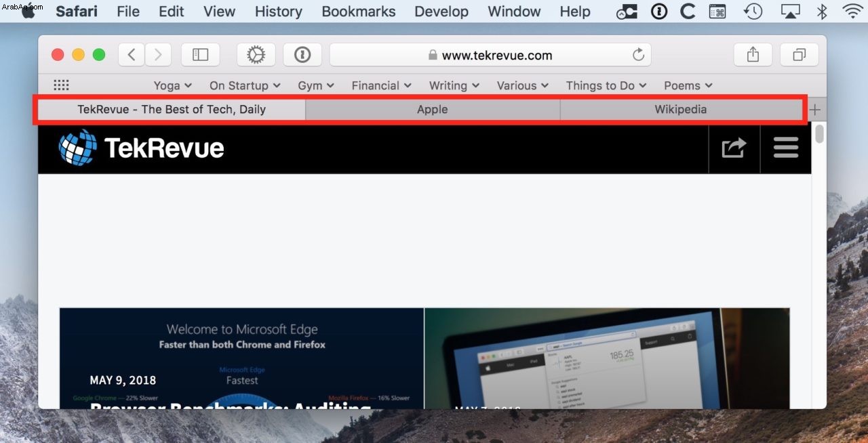The image size is (868, 443).
Task: Add a new tab with the plus button
Action: [815, 110]
